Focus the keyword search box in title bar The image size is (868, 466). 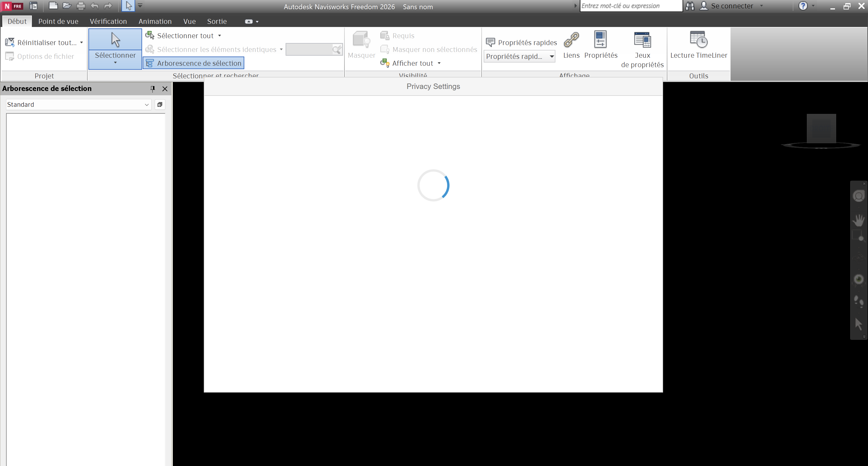click(x=631, y=6)
